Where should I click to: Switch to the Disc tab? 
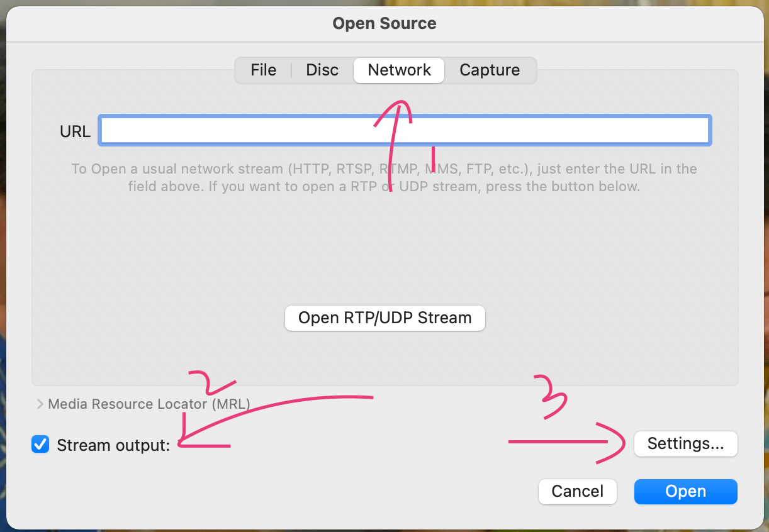[322, 70]
